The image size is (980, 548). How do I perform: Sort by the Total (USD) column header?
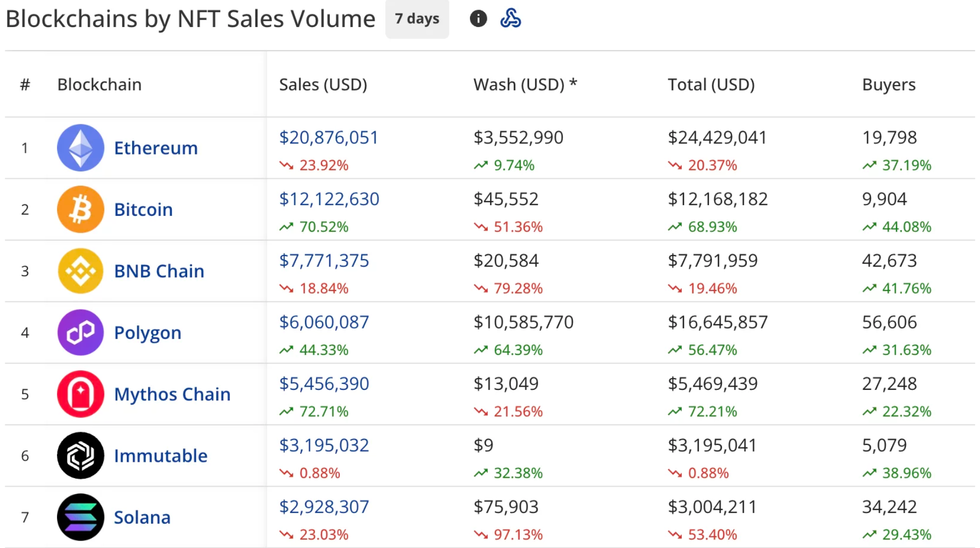point(711,85)
